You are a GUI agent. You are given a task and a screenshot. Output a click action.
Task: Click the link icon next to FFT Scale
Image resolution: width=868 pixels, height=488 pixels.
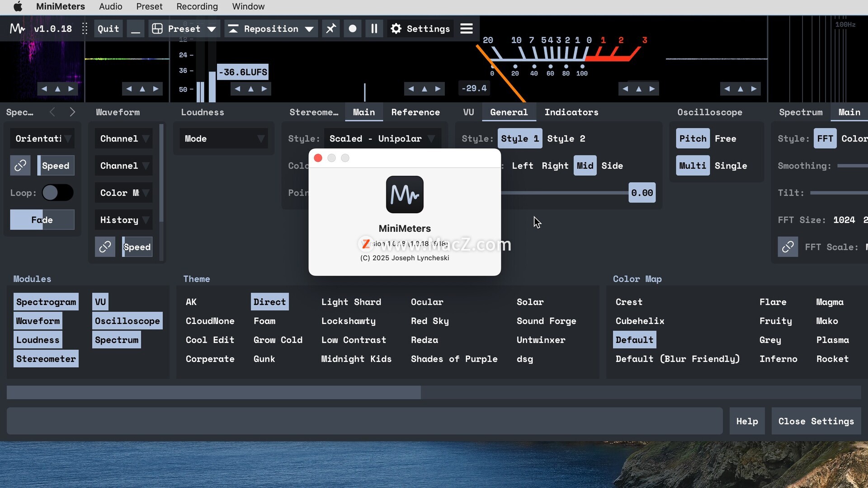point(788,247)
